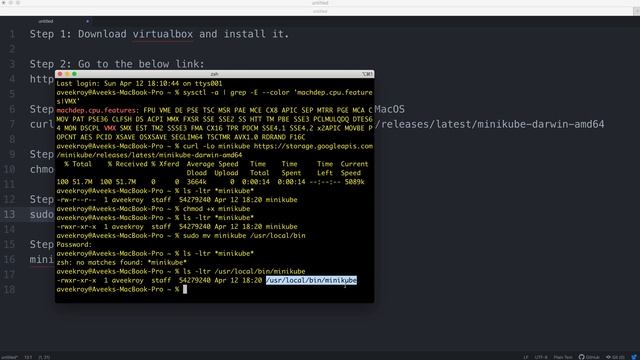Change the LF line ending in the status bar

[x=526, y=357]
